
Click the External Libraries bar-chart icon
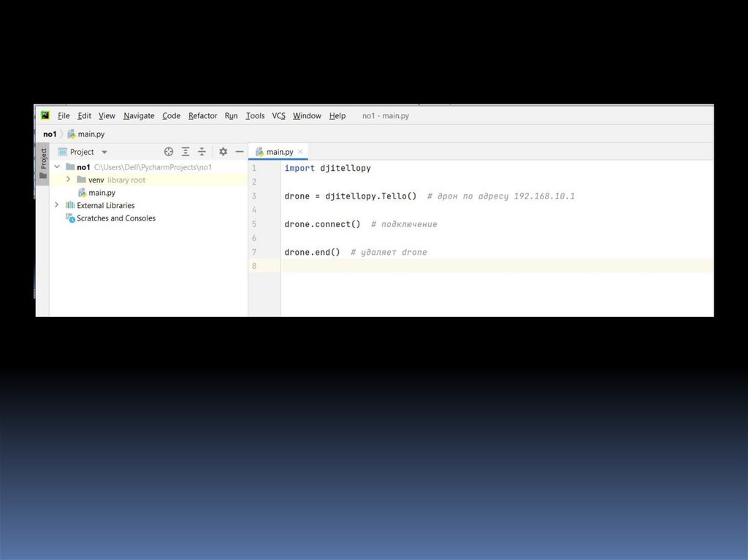(70, 205)
